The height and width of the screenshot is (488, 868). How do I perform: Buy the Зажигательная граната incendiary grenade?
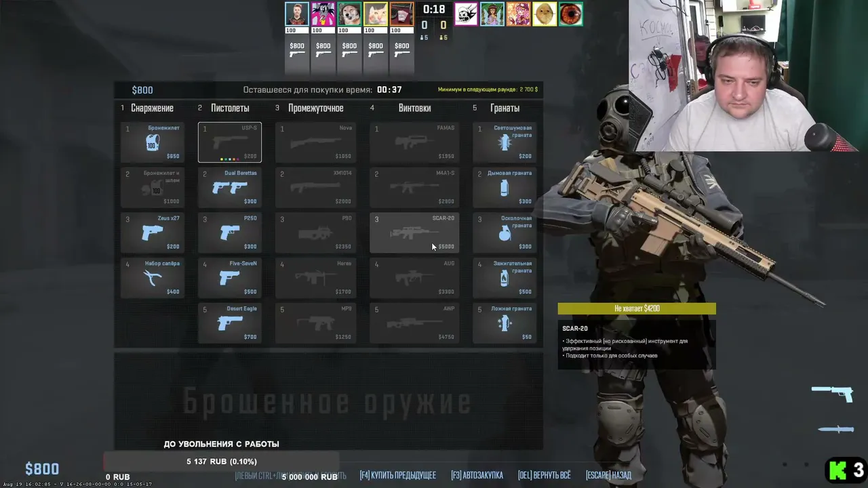tap(505, 278)
